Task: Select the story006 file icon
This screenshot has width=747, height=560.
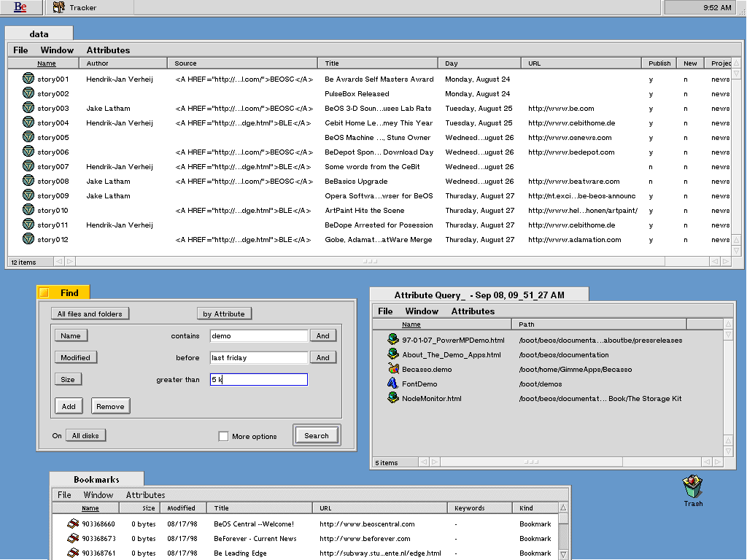Action: pyautogui.click(x=28, y=152)
